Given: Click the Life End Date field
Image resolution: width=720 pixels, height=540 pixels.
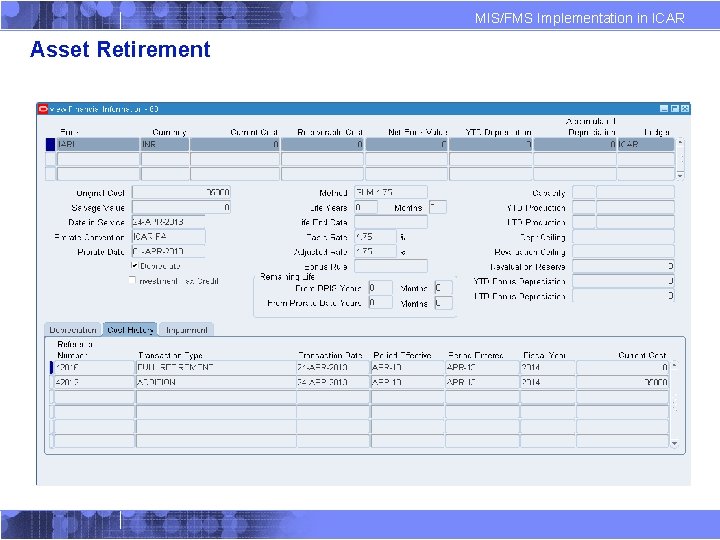Looking at the screenshot, I should point(391,222).
